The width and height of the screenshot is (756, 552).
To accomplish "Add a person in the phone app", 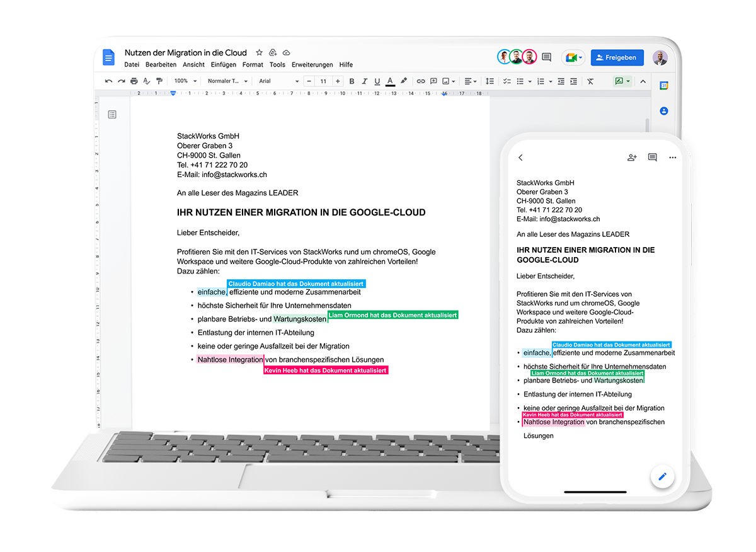I will pyautogui.click(x=632, y=158).
